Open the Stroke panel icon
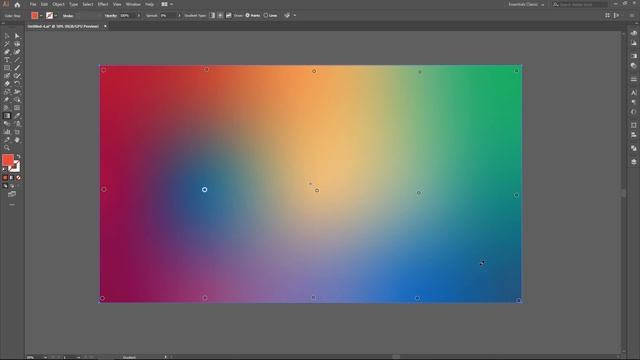 click(x=633, y=79)
